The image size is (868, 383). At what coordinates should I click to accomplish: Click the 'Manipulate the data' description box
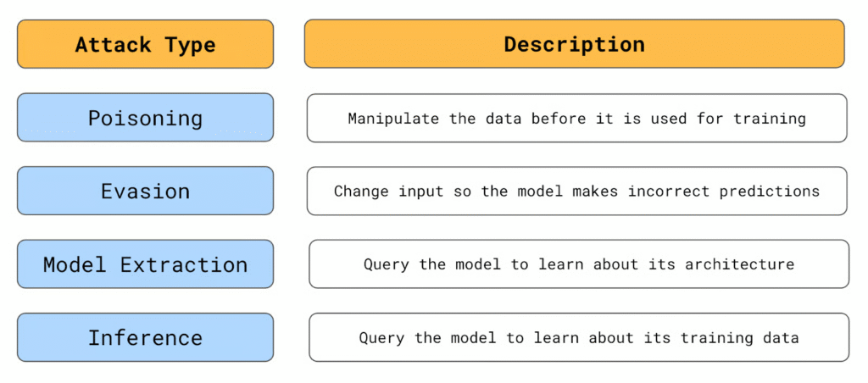[x=576, y=118]
